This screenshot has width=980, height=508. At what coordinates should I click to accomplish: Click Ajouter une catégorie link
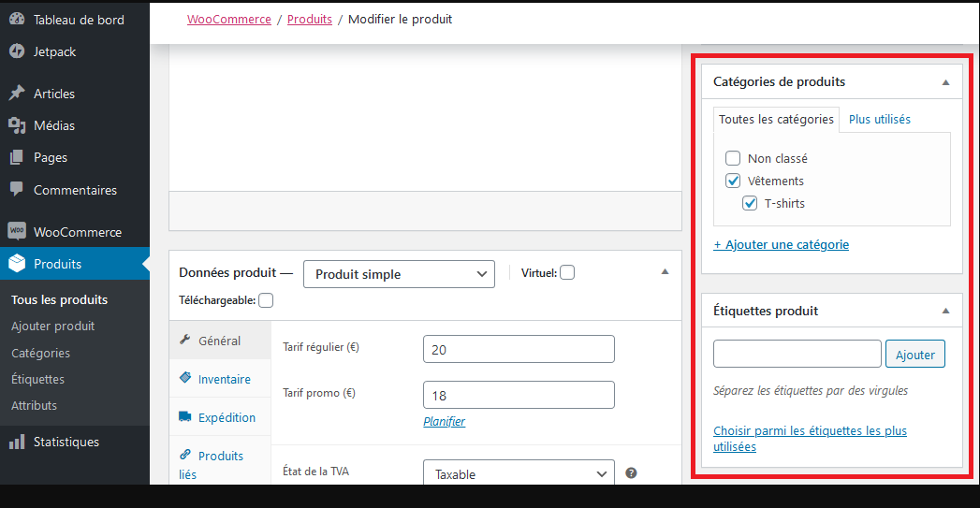(x=782, y=245)
